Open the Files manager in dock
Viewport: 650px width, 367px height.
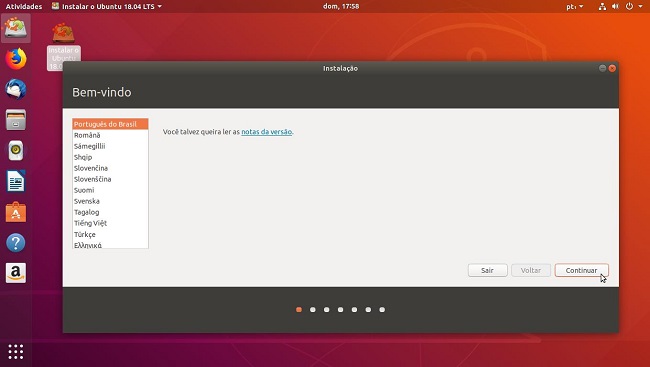click(16, 120)
